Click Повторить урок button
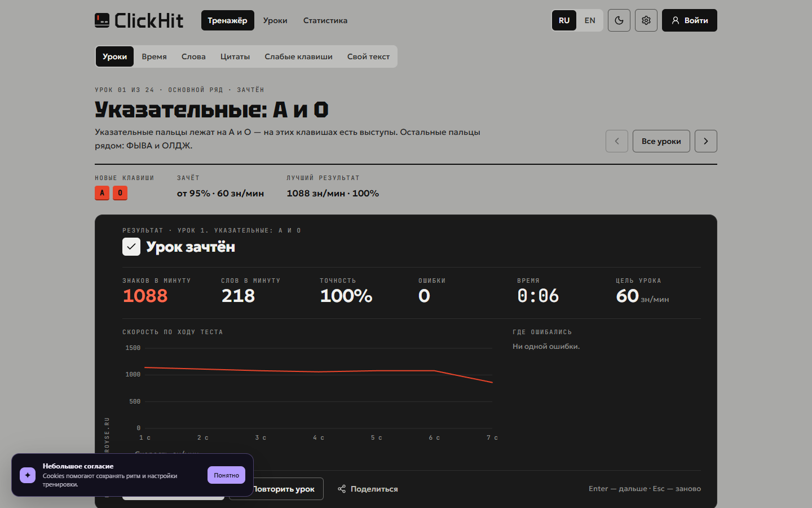 click(288, 489)
